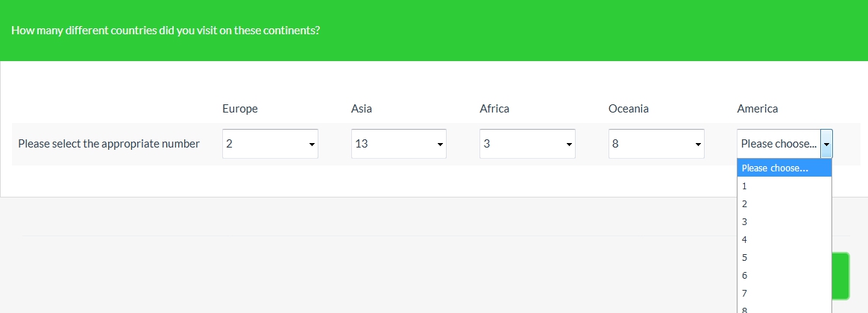The image size is (868, 313).
Task: Click the Asia dropdown arrow
Action: (440, 144)
